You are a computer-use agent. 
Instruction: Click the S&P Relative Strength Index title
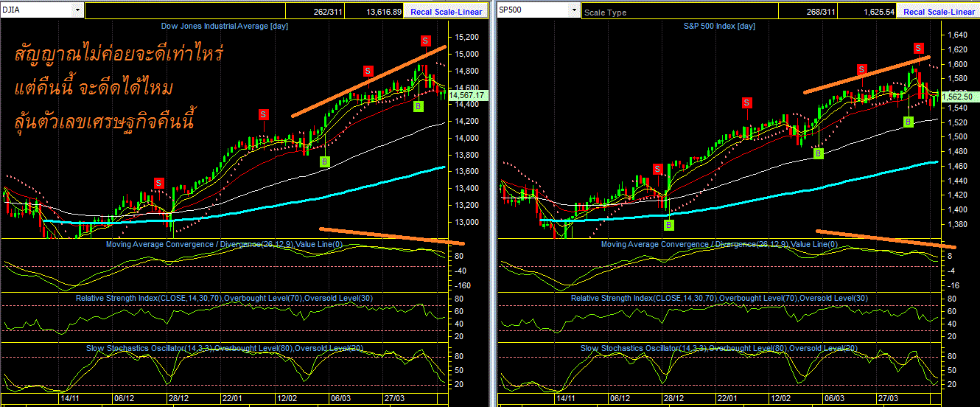720,297
